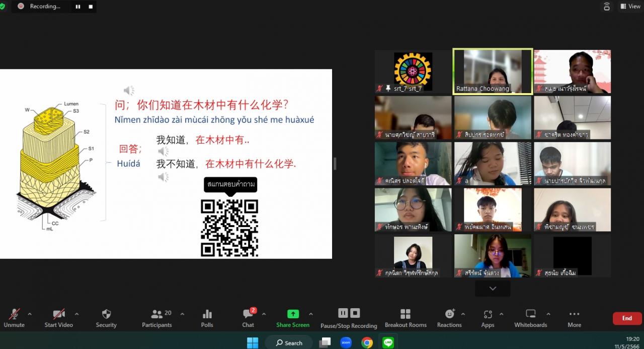Screen dimensions: 644x349
Task: Open the Security shield menu
Action: pos(106,318)
